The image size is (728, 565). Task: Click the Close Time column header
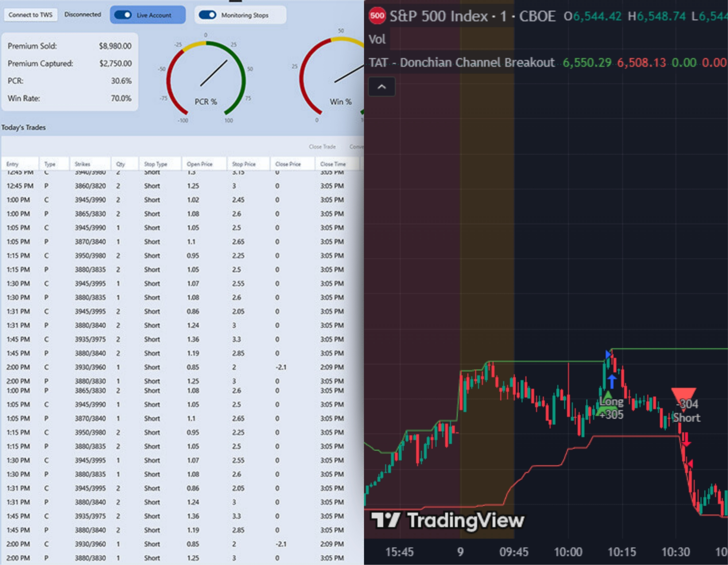point(333,164)
